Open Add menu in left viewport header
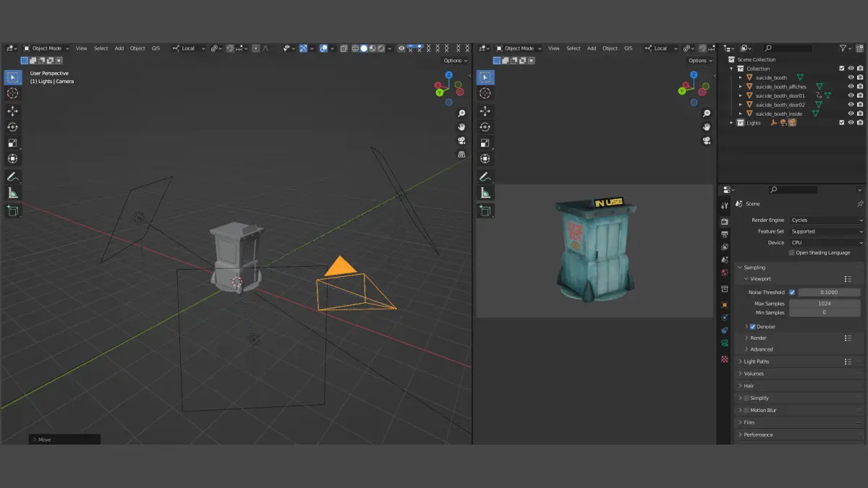The width and height of the screenshot is (868, 488). (x=119, y=48)
